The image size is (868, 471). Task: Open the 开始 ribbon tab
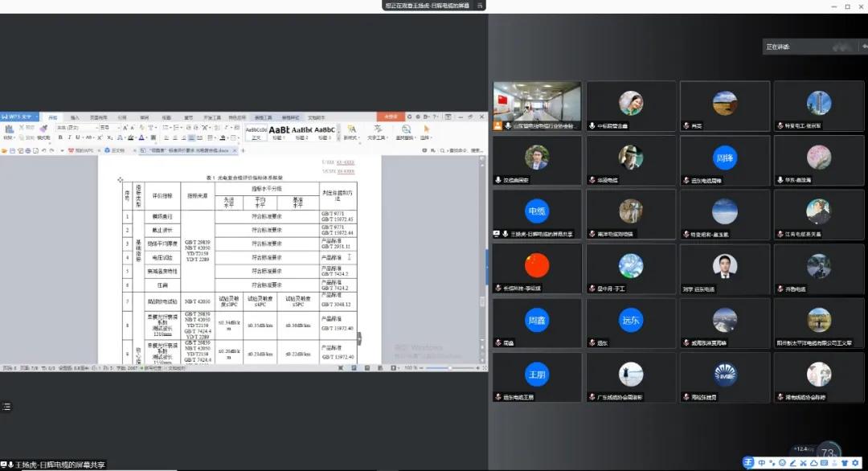[52, 117]
